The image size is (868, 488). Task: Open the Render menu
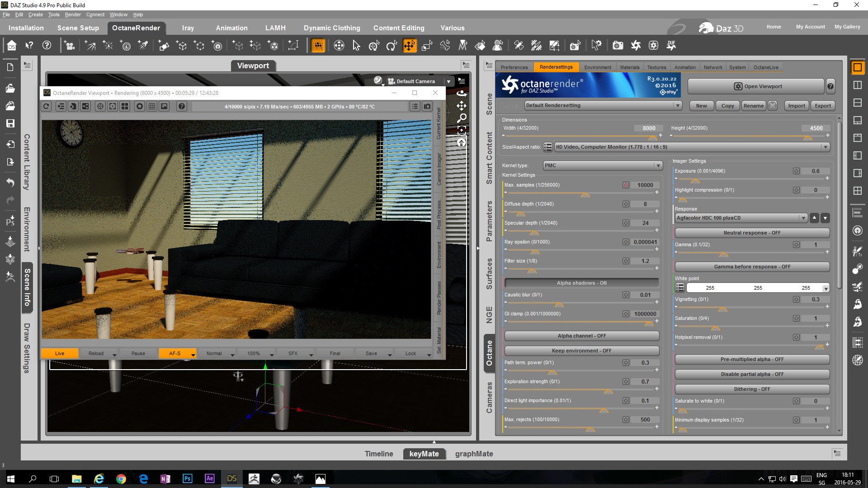tap(72, 14)
